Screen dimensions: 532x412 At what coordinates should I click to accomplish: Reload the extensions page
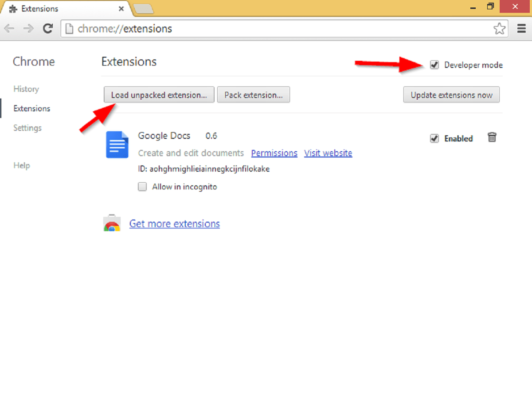pyautogui.click(x=47, y=28)
